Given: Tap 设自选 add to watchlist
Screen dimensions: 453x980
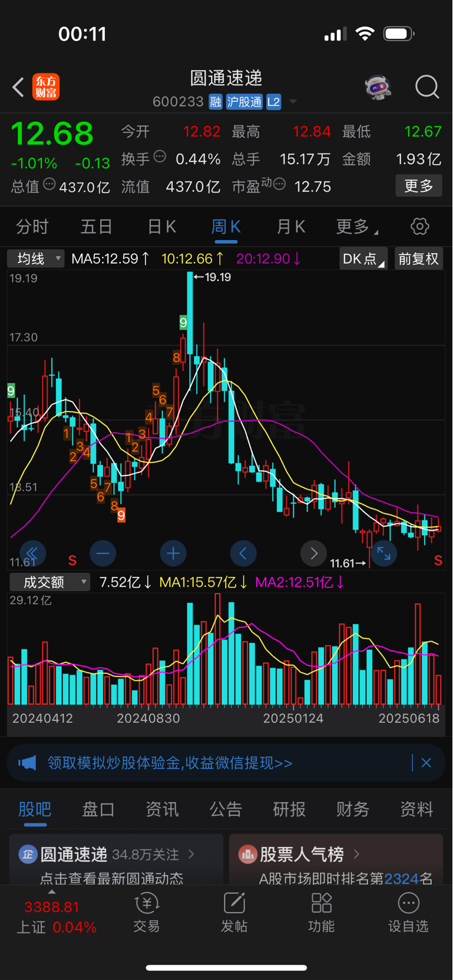Looking at the screenshot, I should tap(408, 913).
